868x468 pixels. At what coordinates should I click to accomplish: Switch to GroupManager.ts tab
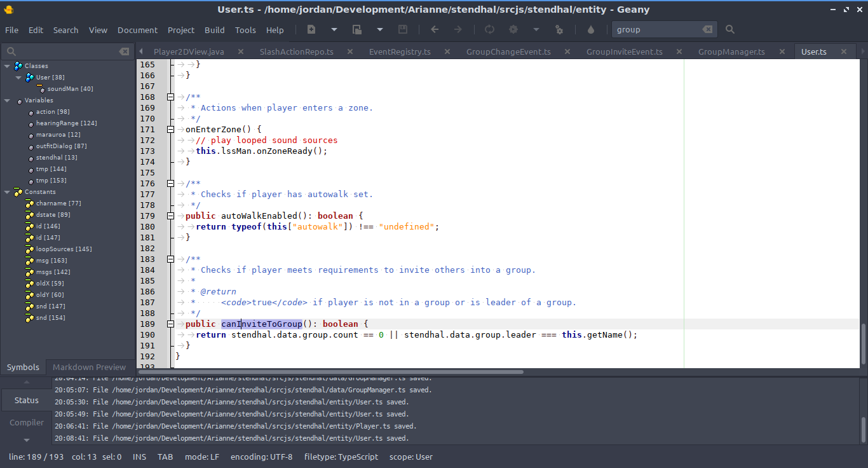pyautogui.click(x=731, y=52)
